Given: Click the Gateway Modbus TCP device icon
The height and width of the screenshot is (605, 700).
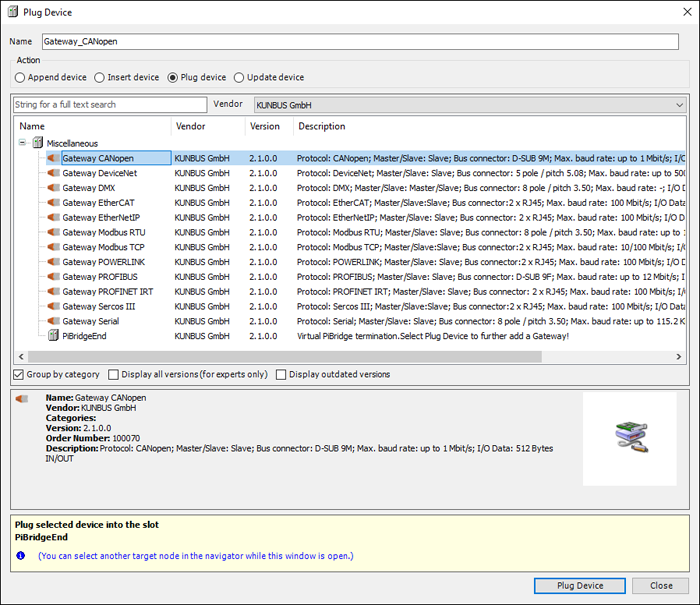Looking at the screenshot, I should (x=54, y=247).
